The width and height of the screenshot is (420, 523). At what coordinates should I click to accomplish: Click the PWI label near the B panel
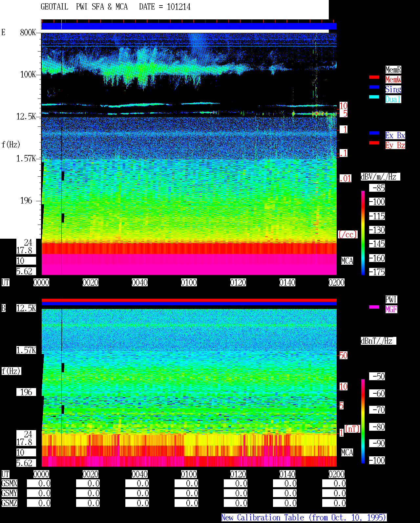pyautogui.click(x=391, y=299)
